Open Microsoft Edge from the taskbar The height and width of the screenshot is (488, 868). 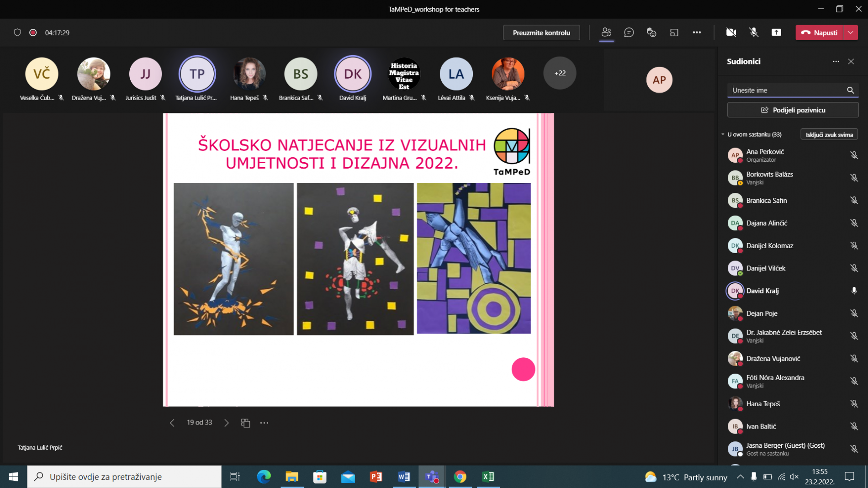[x=264, y=477]
